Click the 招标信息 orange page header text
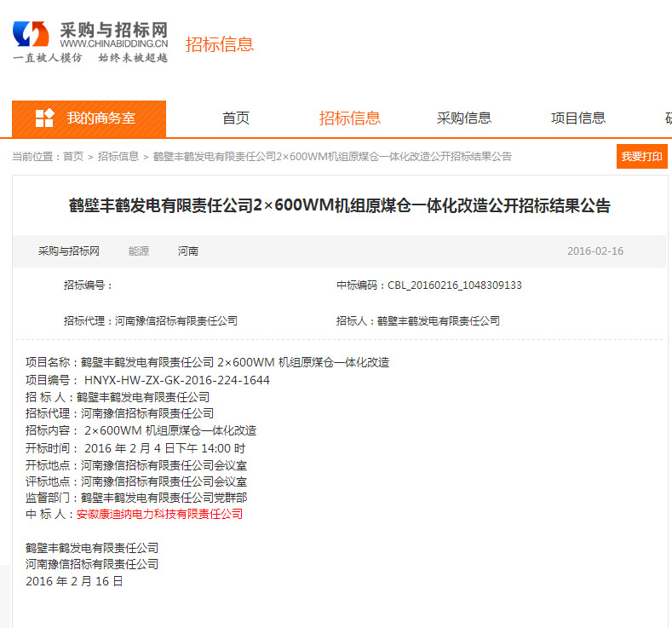This screenshot has height=628, width=672. pyautogui.click(x=220, y=44)
